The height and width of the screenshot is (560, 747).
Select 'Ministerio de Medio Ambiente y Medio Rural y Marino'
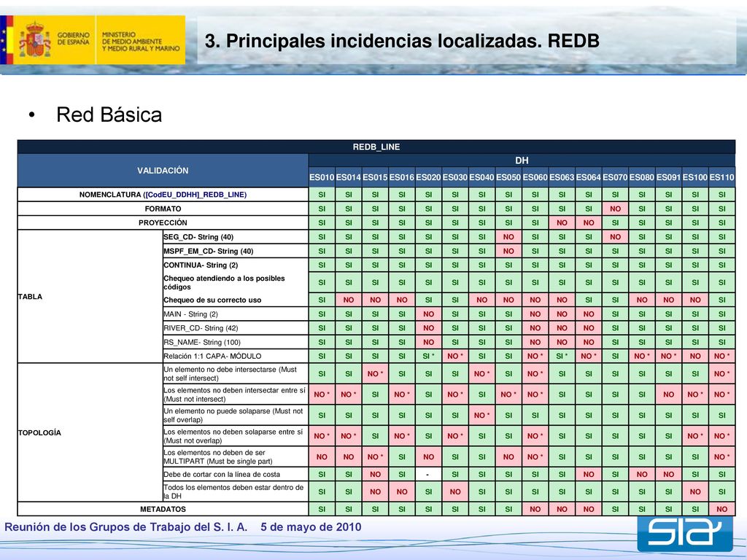141,42
